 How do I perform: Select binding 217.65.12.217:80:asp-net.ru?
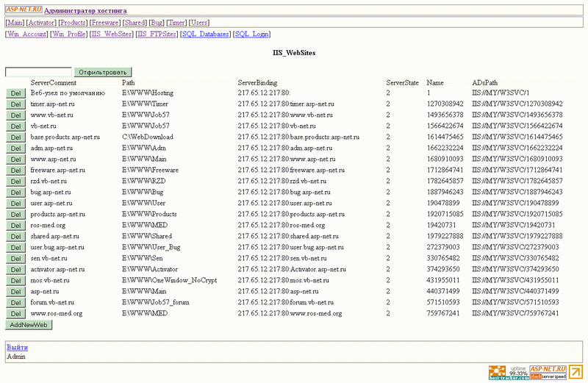(278, 291)
